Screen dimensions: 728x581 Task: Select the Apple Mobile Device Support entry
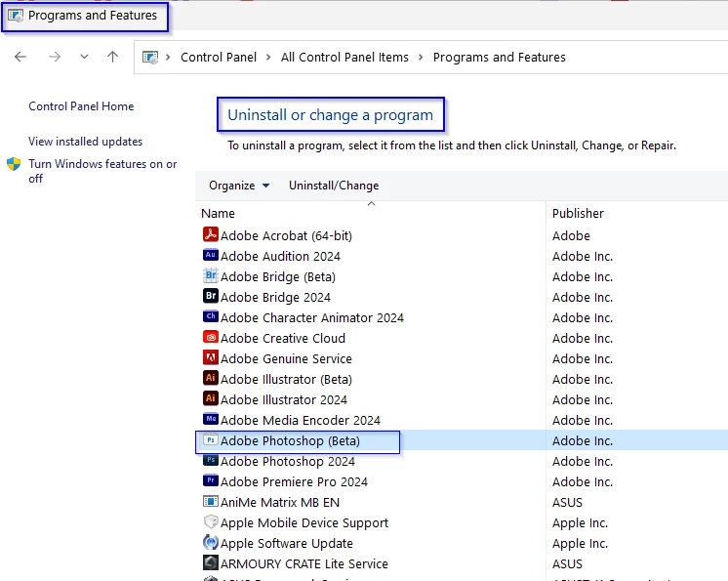click(304, 523)
